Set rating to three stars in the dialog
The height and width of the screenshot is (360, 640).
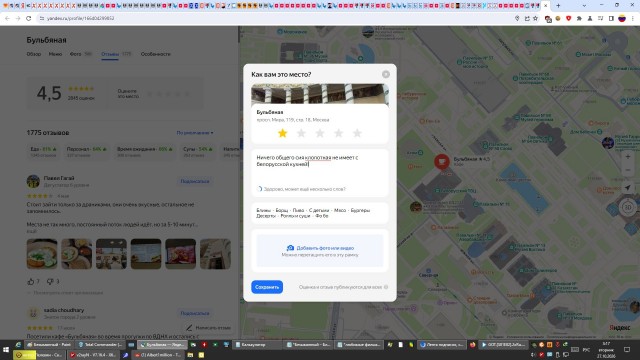(320, 133)
